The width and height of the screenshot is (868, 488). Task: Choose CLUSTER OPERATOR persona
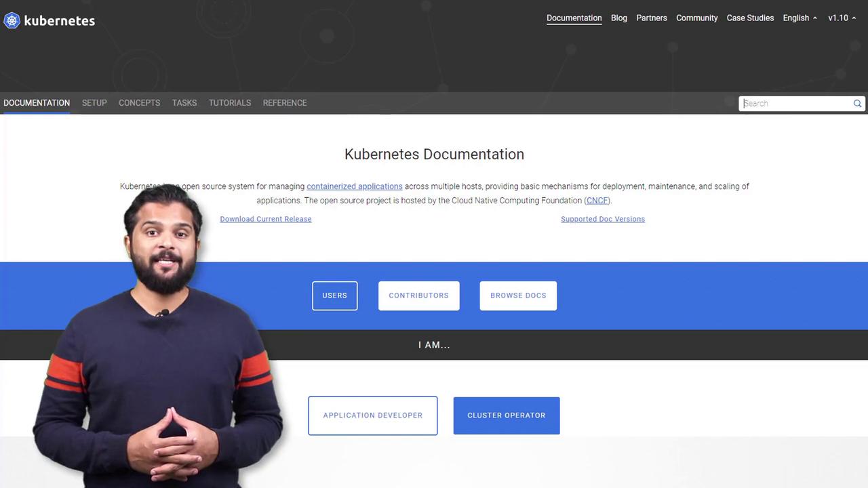507,415
